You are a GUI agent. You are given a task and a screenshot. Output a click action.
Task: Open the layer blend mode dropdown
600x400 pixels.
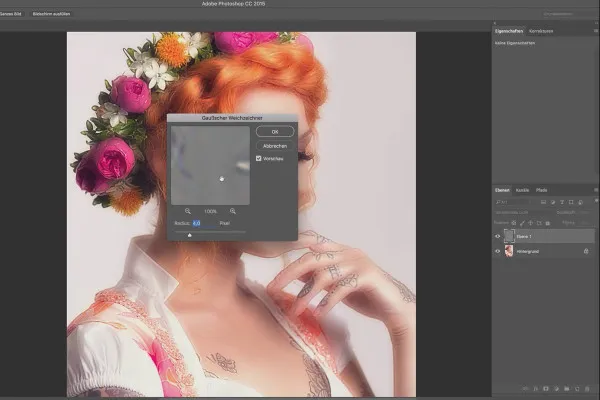[x=523, y=212]
